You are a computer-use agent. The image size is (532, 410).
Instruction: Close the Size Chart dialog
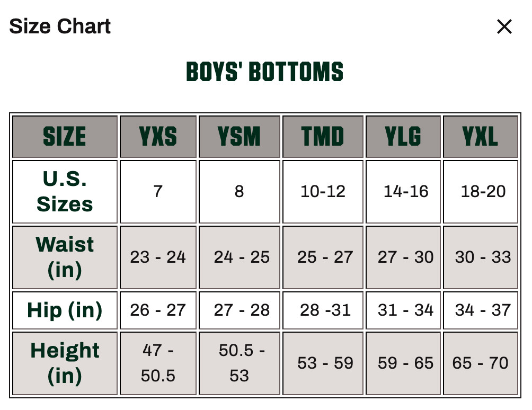pyautogui.click(x=504, y=26)
